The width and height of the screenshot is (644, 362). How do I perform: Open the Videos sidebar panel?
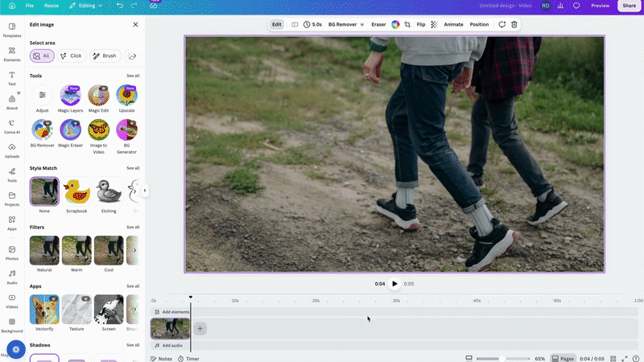tap(12, 301)
